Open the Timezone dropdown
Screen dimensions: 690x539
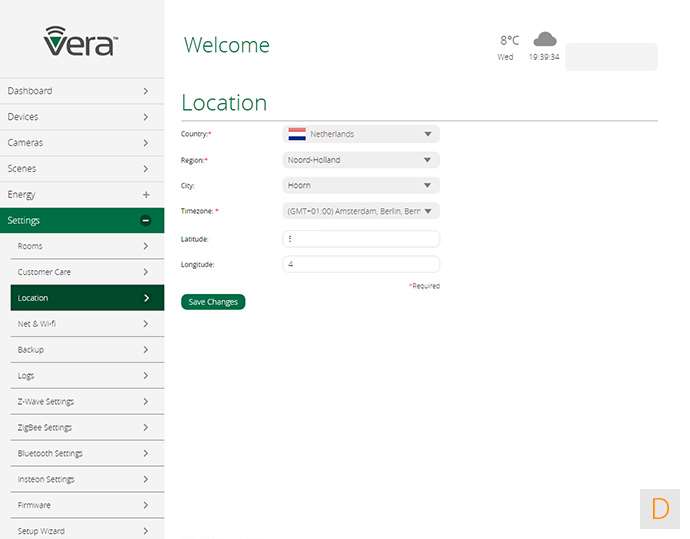click(361, 212)
